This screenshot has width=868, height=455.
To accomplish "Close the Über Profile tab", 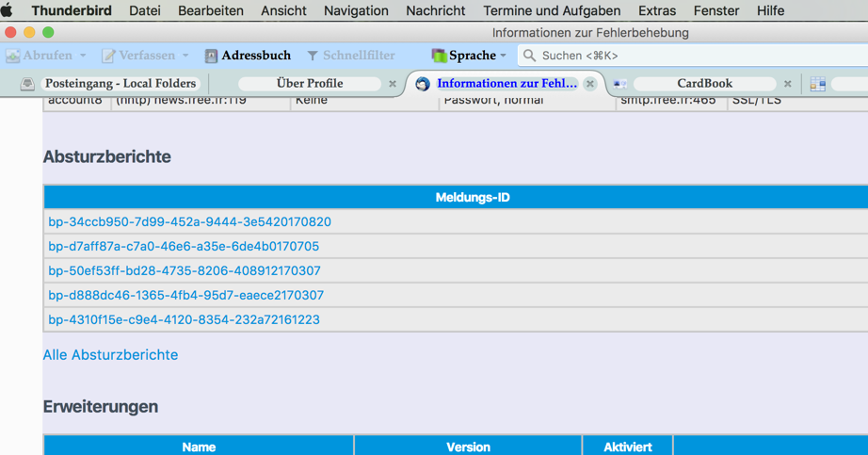I will [x=393, y=84].
